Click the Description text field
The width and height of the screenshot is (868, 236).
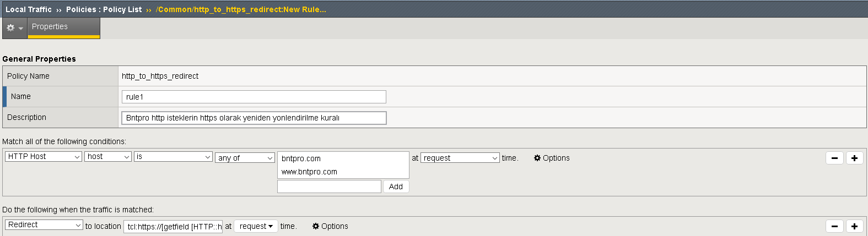click(x=254, y=118)
